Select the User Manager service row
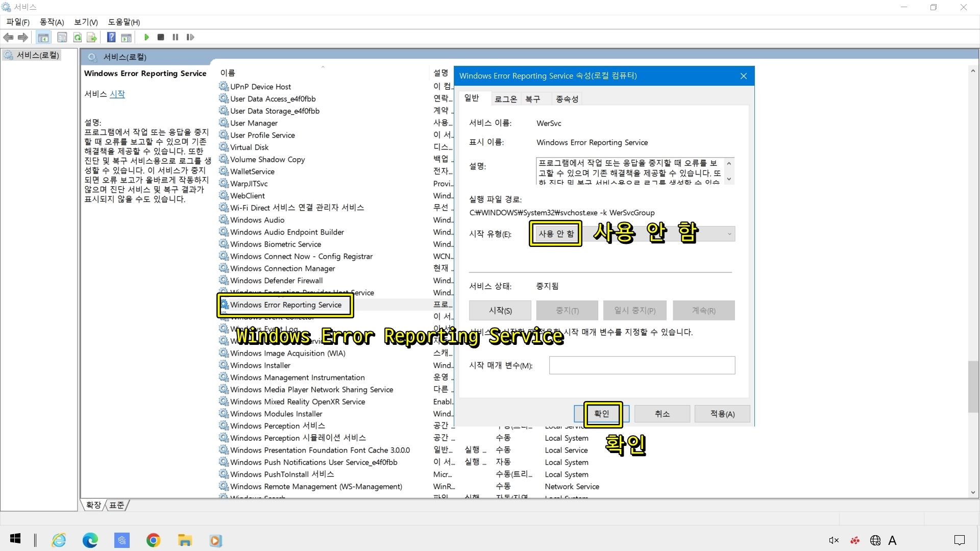Screen dimensions: 980x551 click(254, 123)
